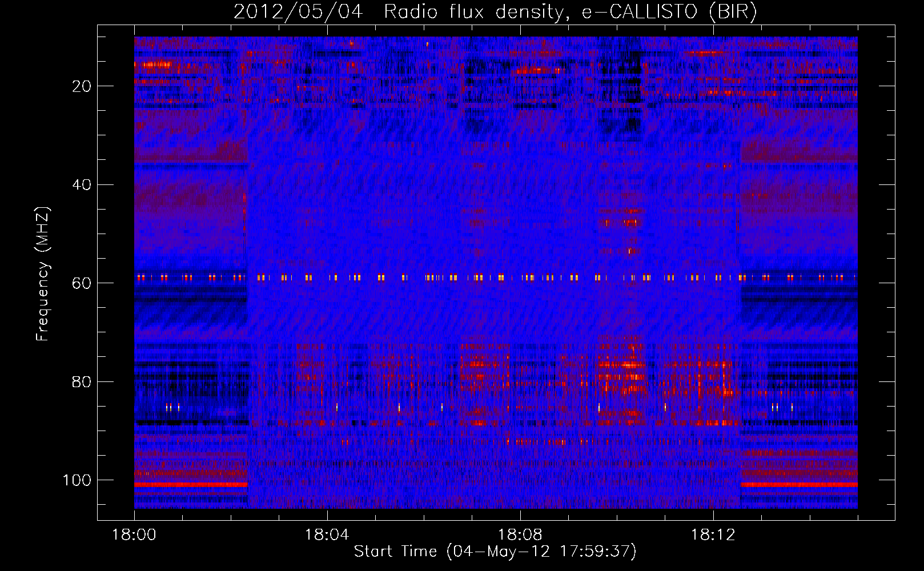This screenshot has height=571, width=924.
Task: Click the "Frequency (MHZ)" y-axis label
Action: [43, 274]
